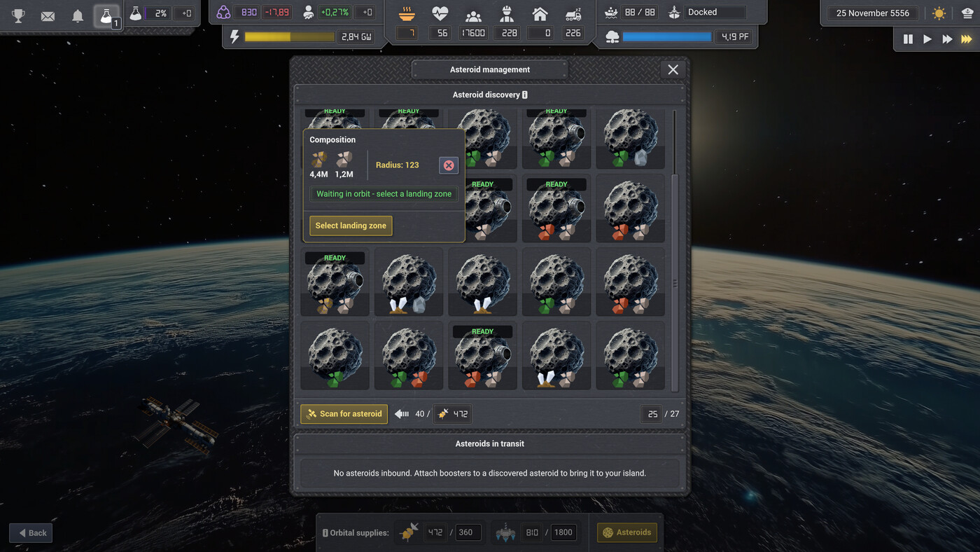Select the asteroid with only white crystals
Screen dimensions: 980x552
483,282
